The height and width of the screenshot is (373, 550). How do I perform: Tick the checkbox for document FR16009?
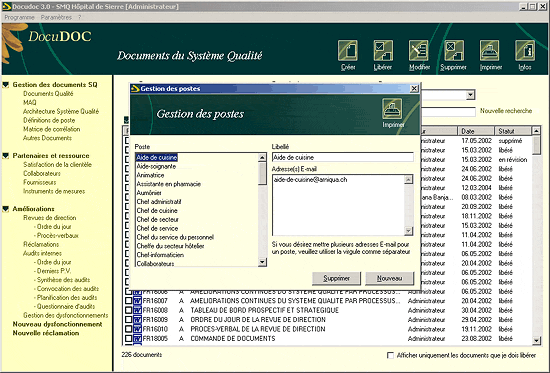[128, 320]
